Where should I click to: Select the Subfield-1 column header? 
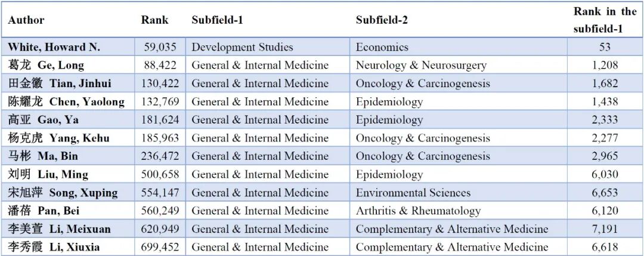tap(218, 20)
